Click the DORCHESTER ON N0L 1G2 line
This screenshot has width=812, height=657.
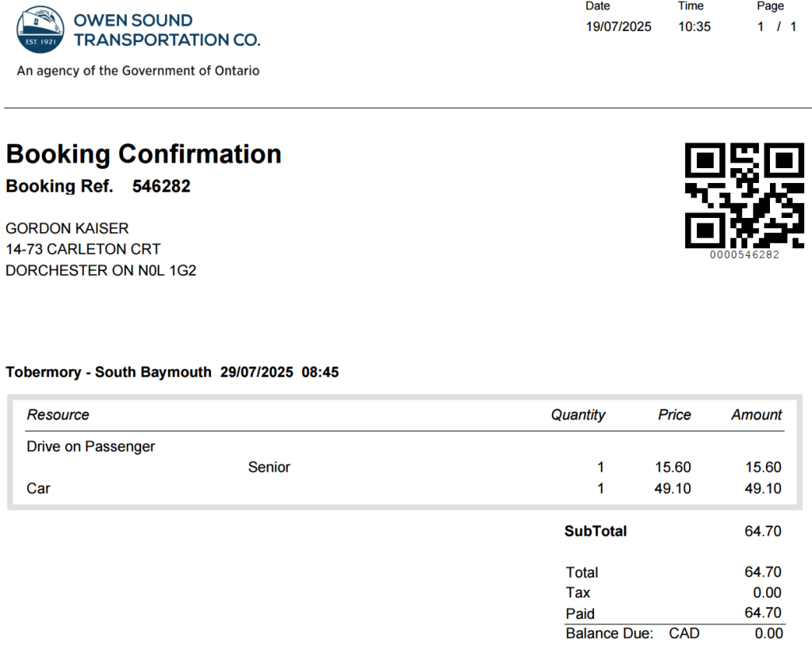point(101,271)
